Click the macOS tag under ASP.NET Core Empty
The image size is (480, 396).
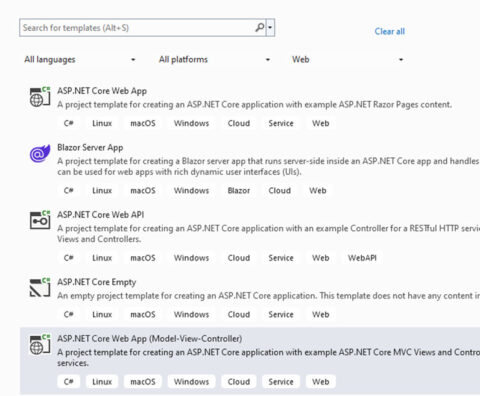point(143,315)
